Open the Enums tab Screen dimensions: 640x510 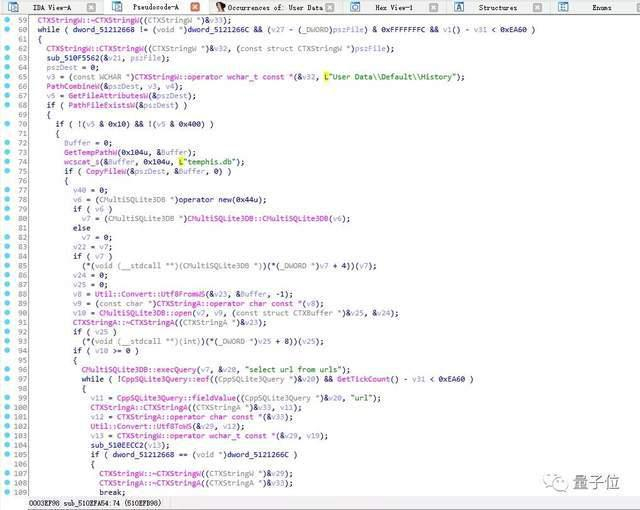[x=602, y=7]
